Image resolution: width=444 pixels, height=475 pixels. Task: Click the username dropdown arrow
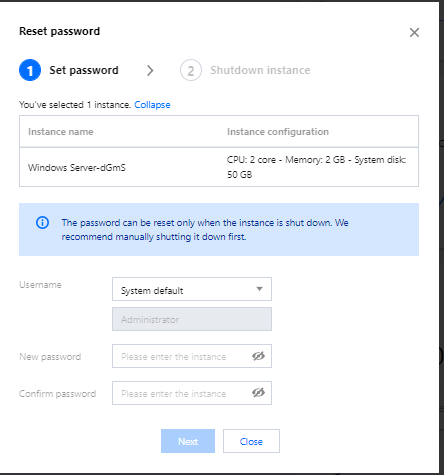[x=259, y=289]
